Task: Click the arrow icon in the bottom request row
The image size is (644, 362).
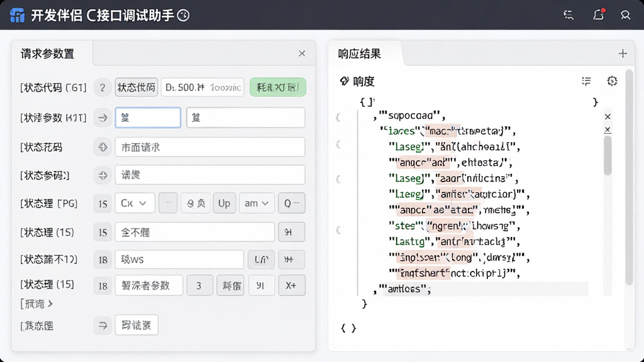Action: pos(103,326)
